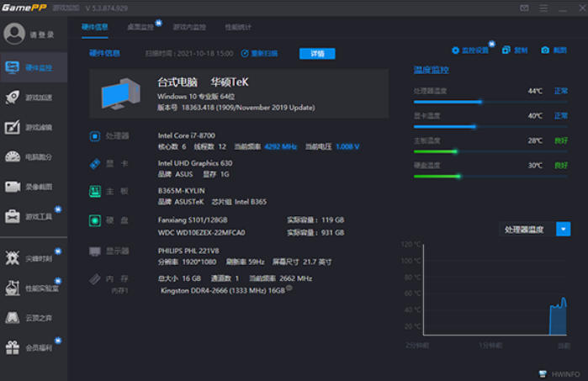Click the desktop computer illustration
This screenshot has width=588, height=381.
pyautogui.click(x=121, y=93)
